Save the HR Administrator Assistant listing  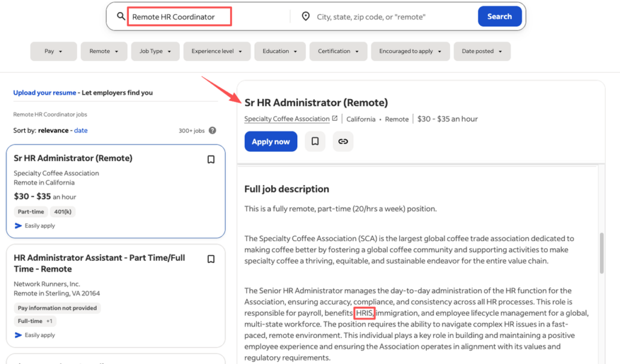pyautogui.click(x=211, y=259)
